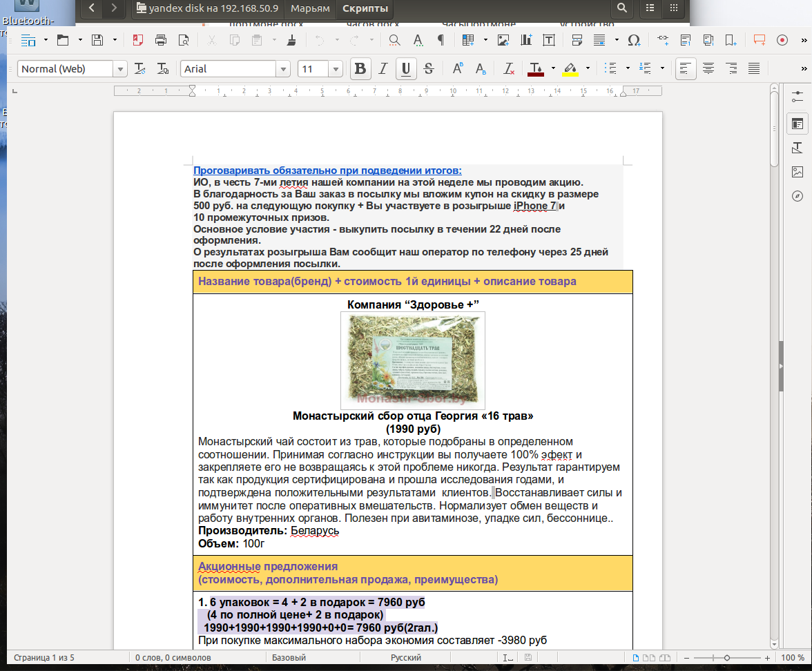Open the sidebar Properties deck
The width and height of the screenshot is (812, 671).
797,124
